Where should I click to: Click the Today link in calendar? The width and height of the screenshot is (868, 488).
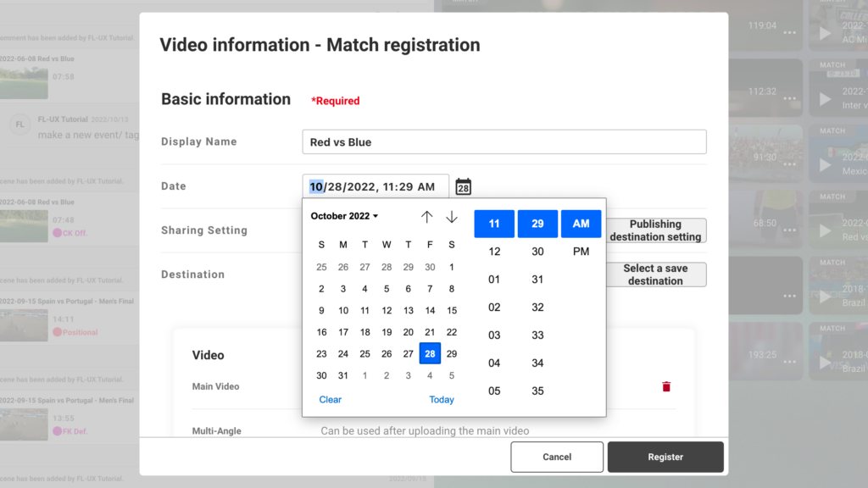coord(441,400)
